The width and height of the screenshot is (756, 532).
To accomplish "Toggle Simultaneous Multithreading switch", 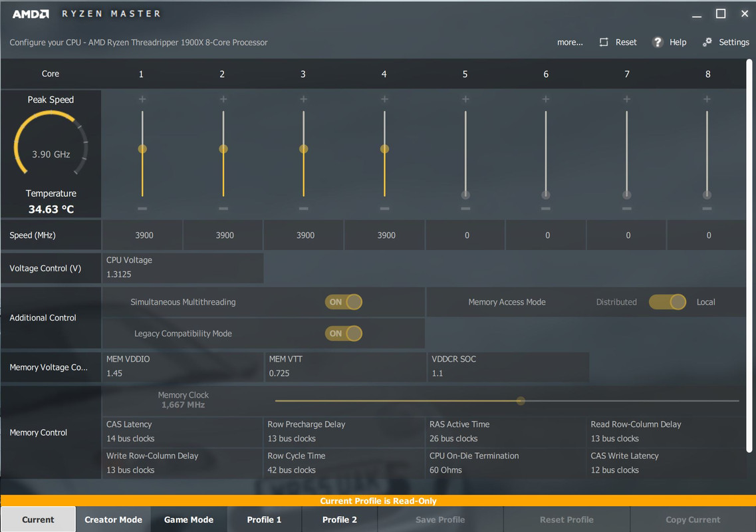I will (343, 302).
